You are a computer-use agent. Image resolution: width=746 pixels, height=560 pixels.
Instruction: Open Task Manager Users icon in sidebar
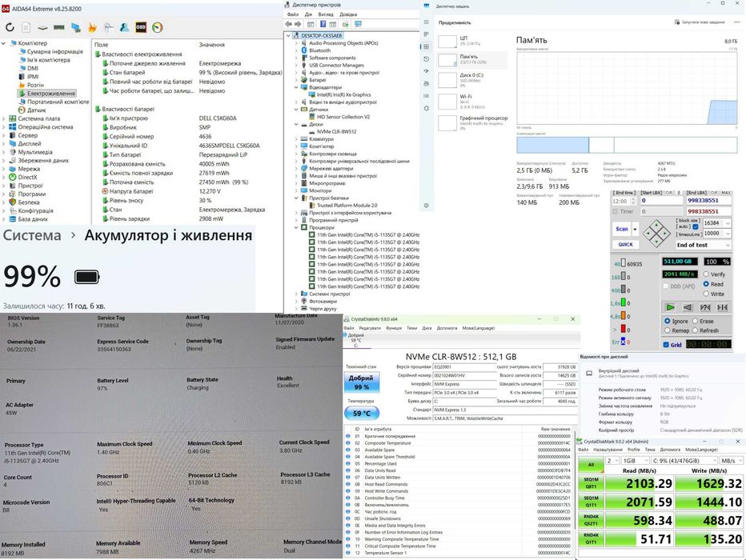pyautogui.click(x=427, y=84)
